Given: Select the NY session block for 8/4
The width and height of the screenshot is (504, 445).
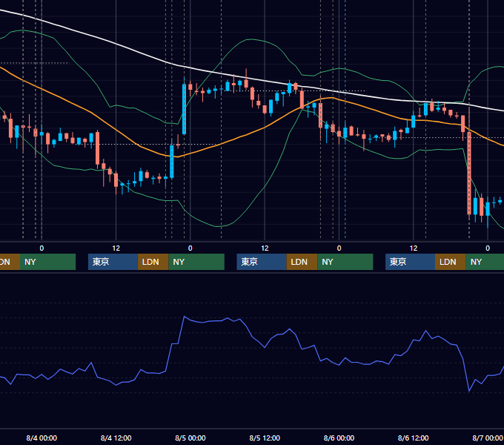Looking at the screenshot, I should click(x=196, y=262).
